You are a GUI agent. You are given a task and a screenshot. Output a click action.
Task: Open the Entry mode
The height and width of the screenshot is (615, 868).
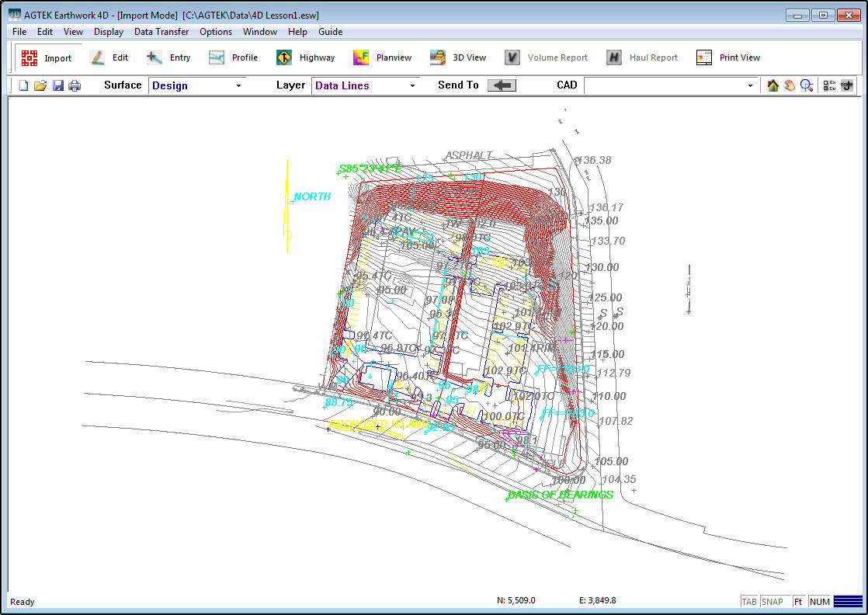pos(168,57)
